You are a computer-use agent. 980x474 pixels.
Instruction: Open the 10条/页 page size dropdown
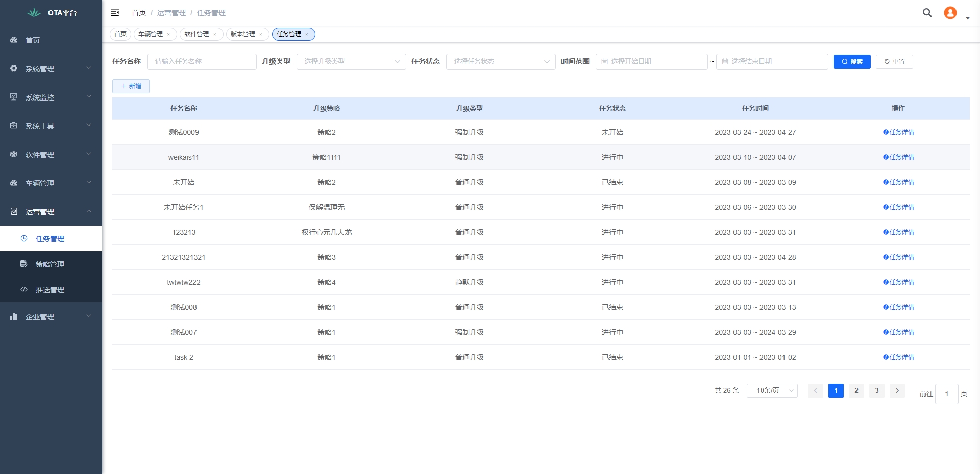pos(772,391)
